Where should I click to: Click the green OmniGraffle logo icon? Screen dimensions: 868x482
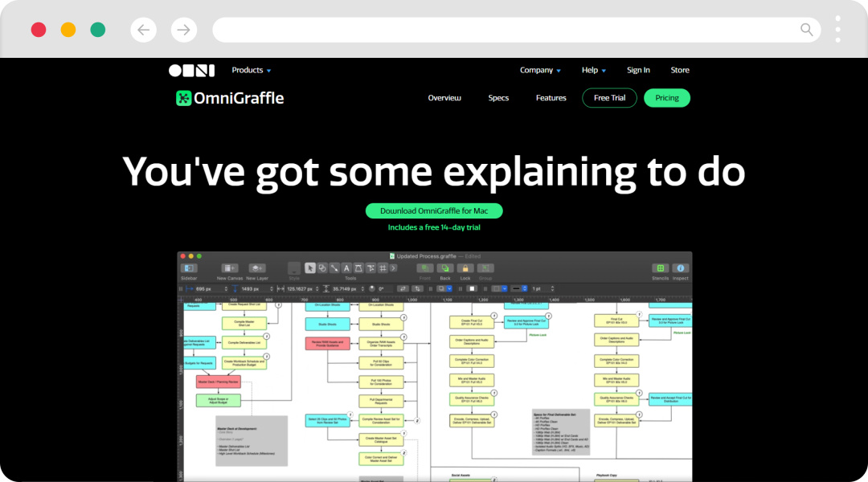click(183, 98)
